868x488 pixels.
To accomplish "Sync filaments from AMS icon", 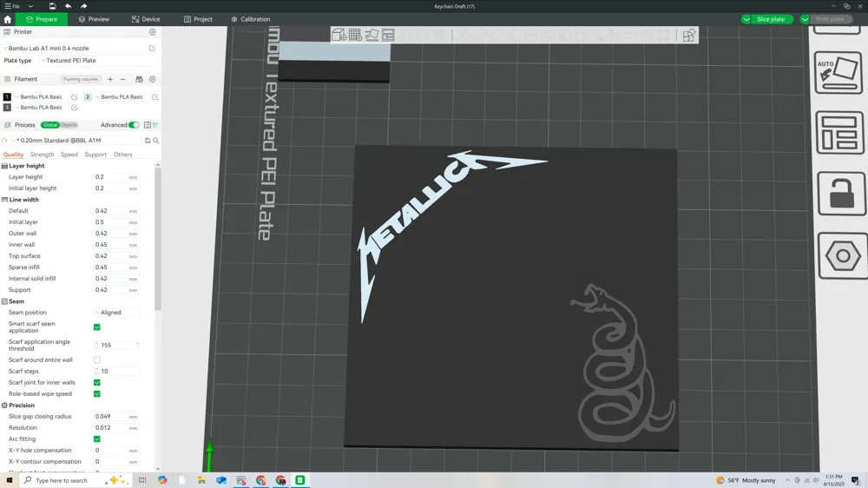I will pyautogui.click(x=139, y=79).
